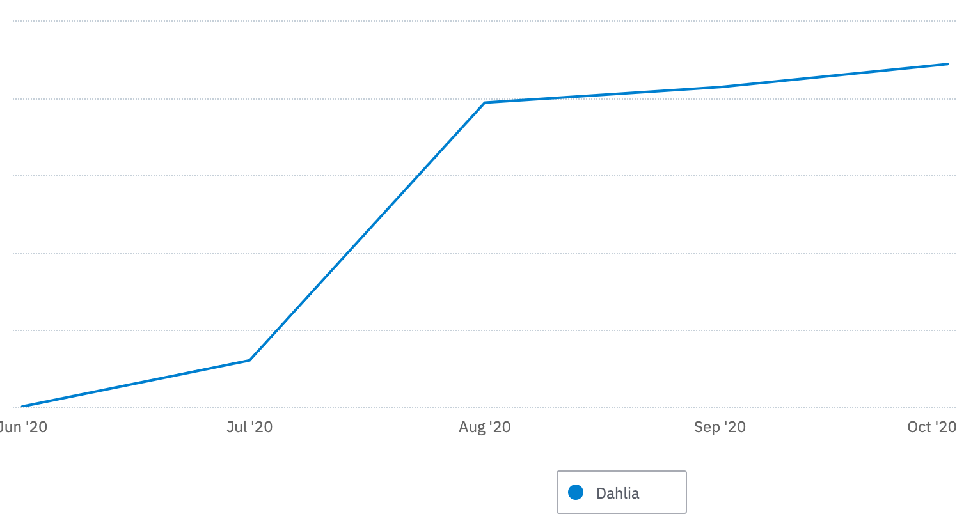The image size is (980, 528).
Task: Select the line segment between Aug and Sep
Action: pos(603,95)
